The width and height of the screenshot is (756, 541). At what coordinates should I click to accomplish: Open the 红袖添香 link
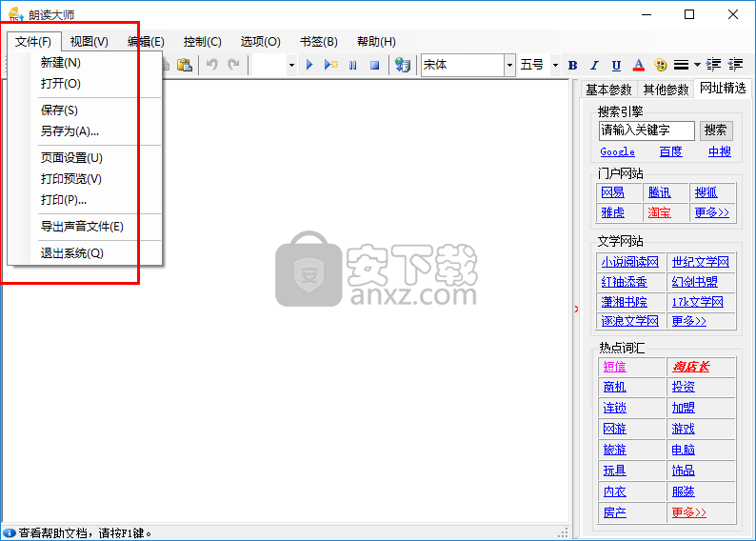point(625,282)
